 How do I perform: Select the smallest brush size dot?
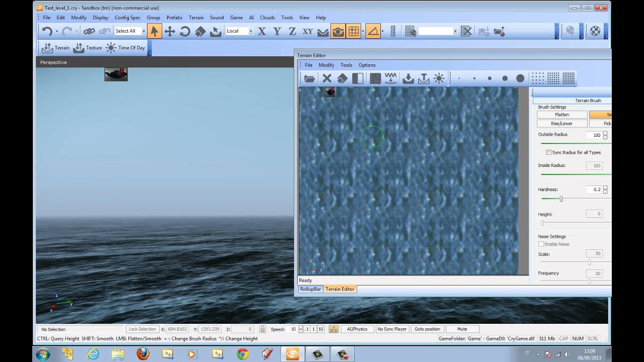pyautogui.click(x=459, y=78)
